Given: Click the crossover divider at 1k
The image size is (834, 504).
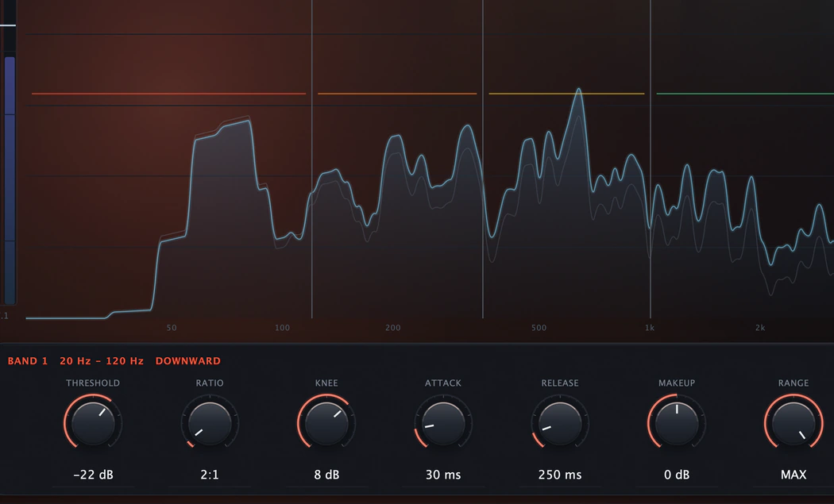Looking at the screenshot, I should tap(651, 160).
